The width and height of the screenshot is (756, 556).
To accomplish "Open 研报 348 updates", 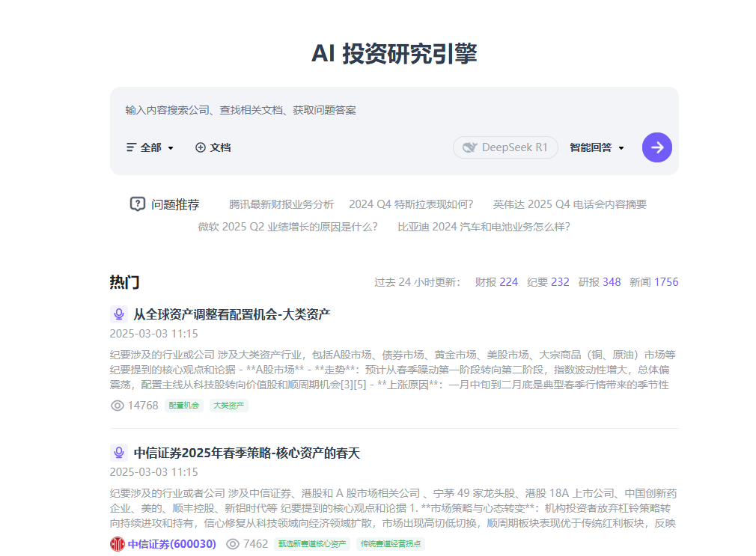I will point(600,282).
